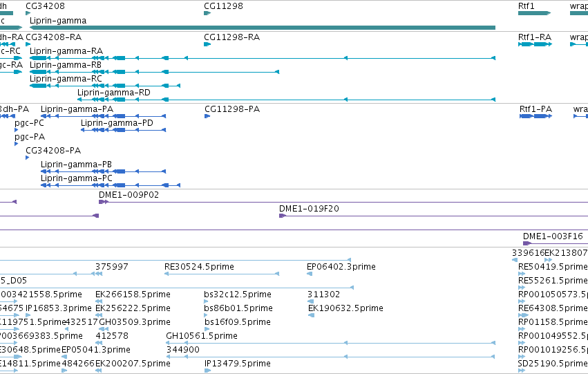Open the IP16853.3prime EST label

(x=59, y=308)
